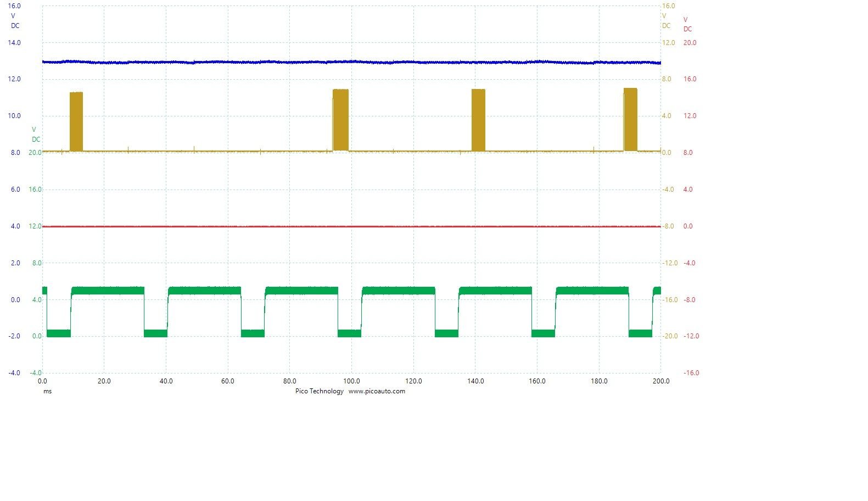Image resolution: width=868 pixels, height=501 pixels.
Task: Click the red V DC axis label
Action: pos(687,24)
